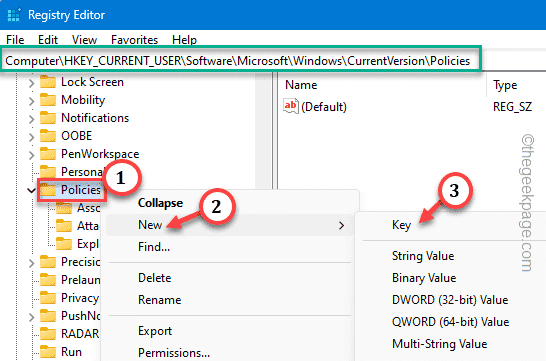
Task: Expand the Precision key chevron
Action: [31, 263]
